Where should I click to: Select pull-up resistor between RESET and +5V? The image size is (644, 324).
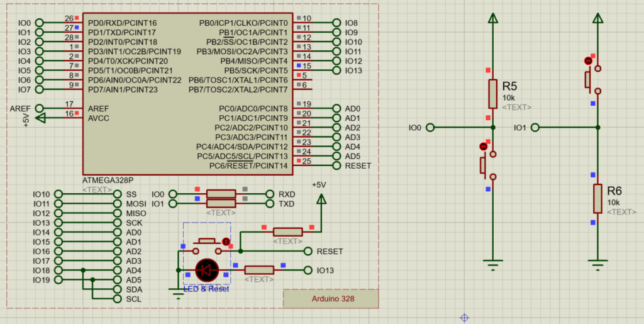288,232
